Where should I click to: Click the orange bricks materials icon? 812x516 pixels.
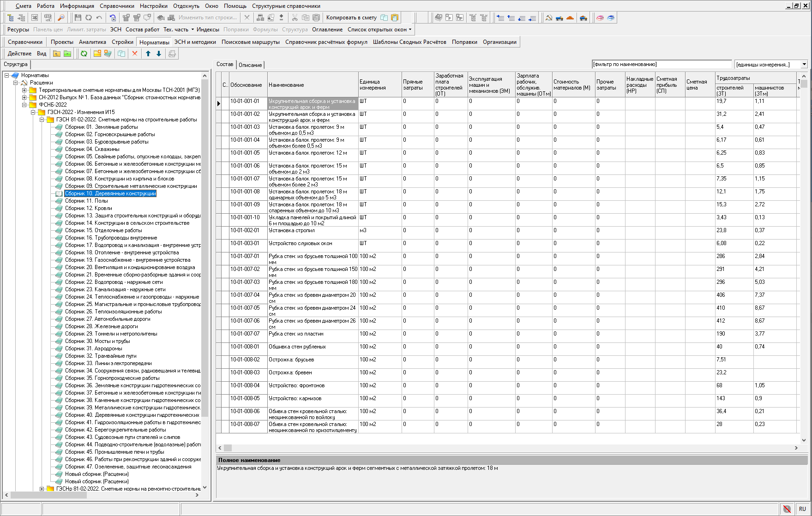pos(570,18)
